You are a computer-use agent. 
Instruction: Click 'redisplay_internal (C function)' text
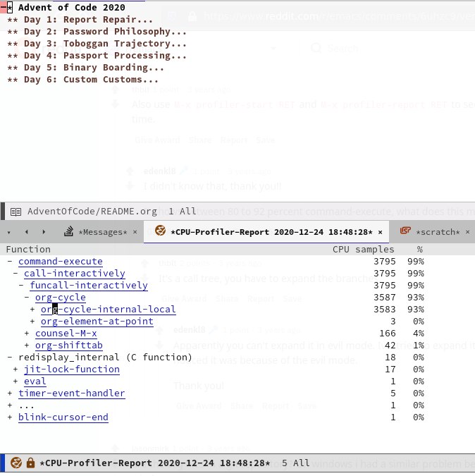(105, 358)
